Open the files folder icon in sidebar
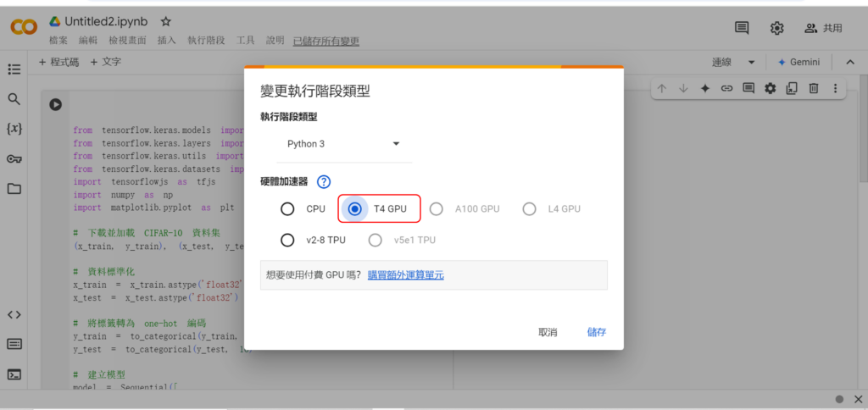The height and width of the screenshot is (410, 868). click(x=14, y=188)
